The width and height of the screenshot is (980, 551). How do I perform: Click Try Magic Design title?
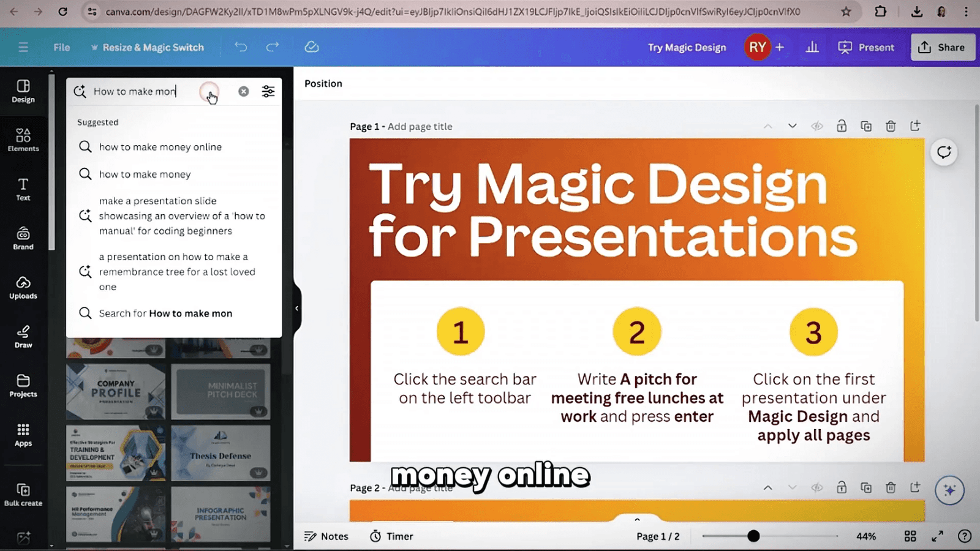tap(687, 47)
